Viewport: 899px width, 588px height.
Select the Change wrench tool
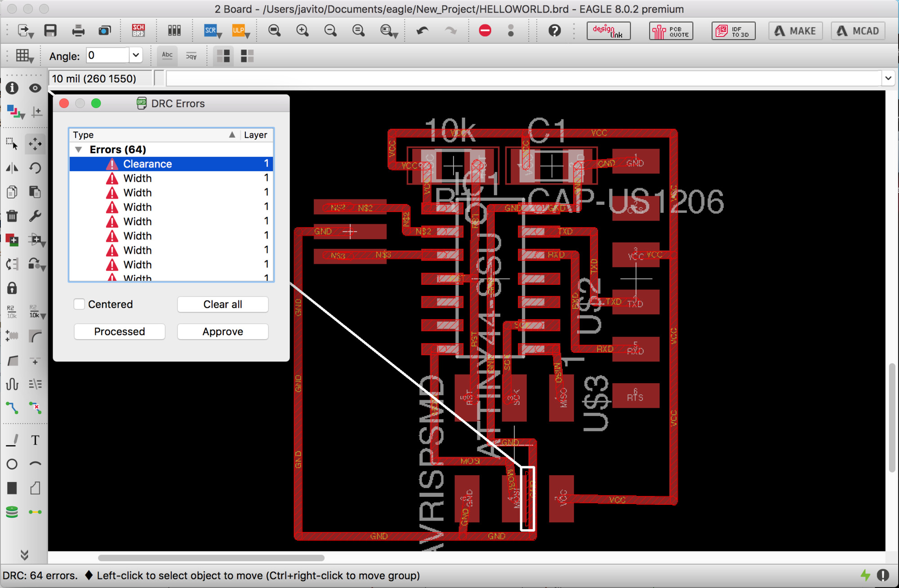pyautogui.click(x=35, y=216)
